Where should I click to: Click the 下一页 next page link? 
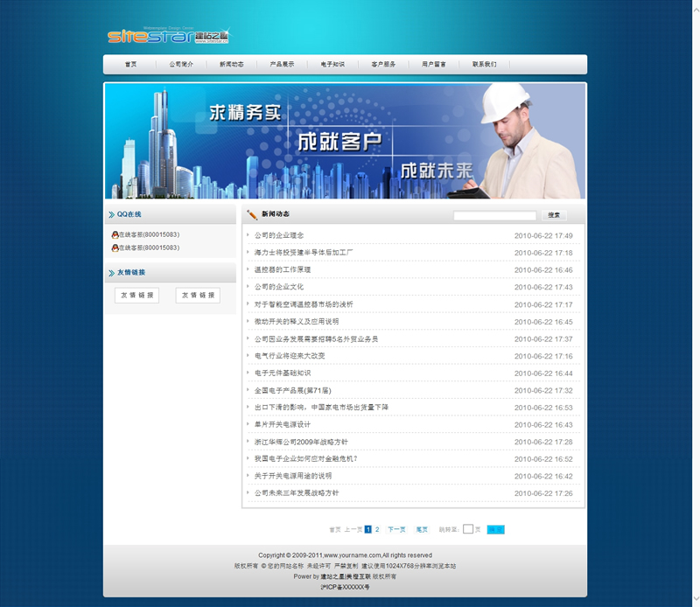coord(396,529)
